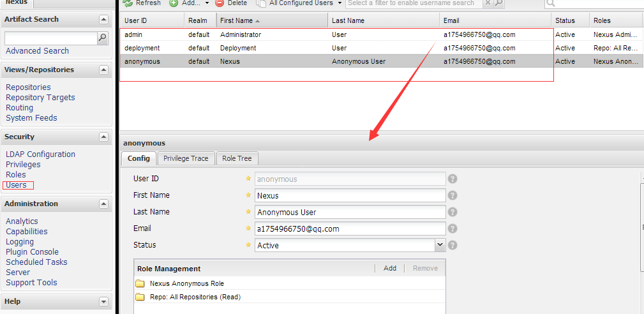Click the Email input field in Config

pos(350,228)
